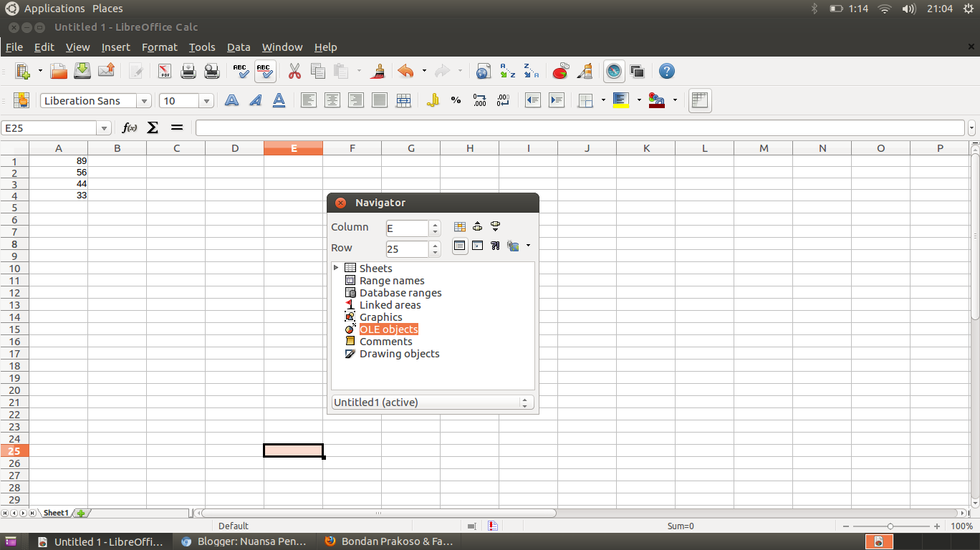This screenshot has width=980, height=550.
Task: Click Merge and Center Cells icon
Action: (403, 101)
